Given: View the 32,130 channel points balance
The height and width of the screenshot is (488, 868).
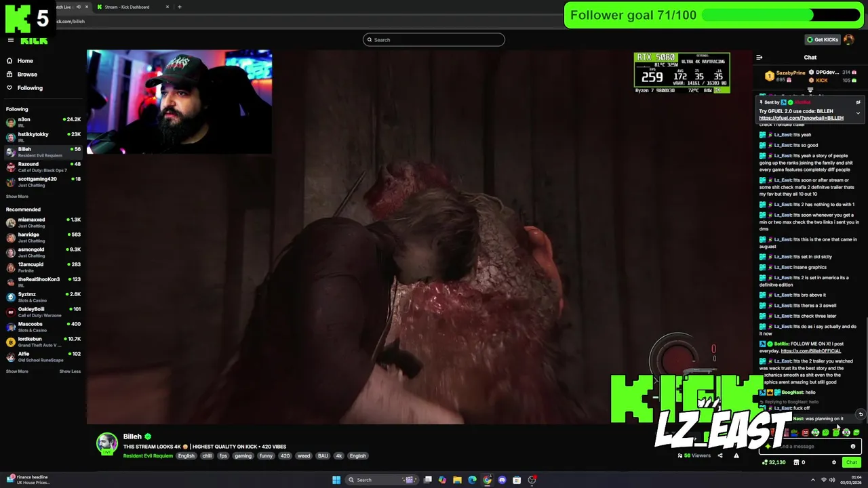Looking at the screenshot, I should tap(774, 462).
